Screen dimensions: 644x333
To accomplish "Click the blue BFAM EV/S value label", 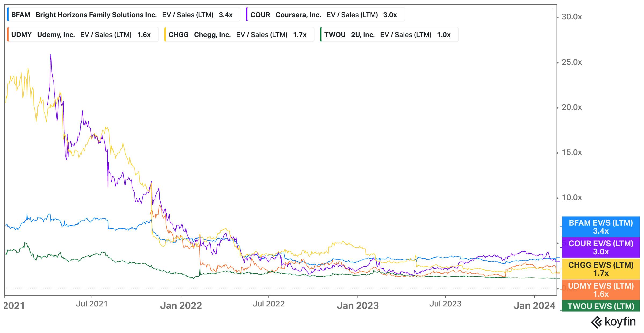I will click(601, 227).
